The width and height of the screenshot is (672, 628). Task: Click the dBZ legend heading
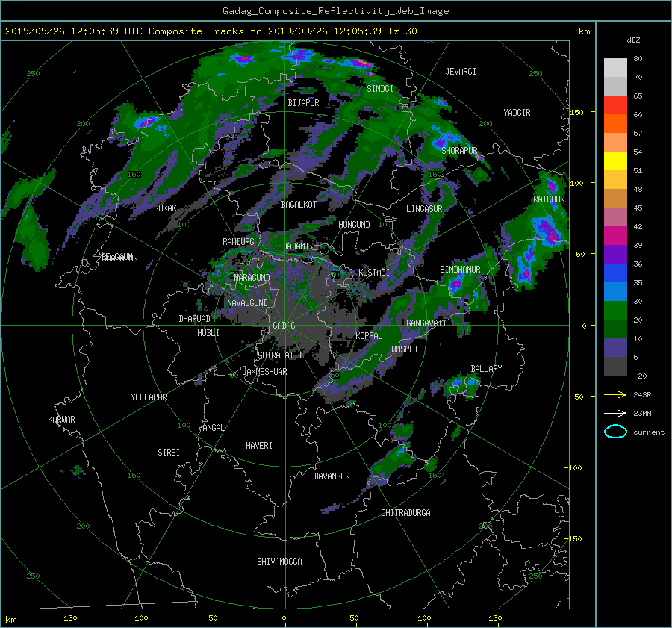point(633,40)
